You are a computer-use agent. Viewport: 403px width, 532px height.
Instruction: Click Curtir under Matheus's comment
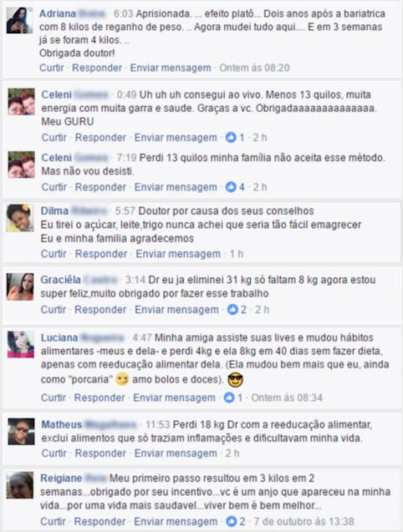pyautogui.click(x=54, y=453)
